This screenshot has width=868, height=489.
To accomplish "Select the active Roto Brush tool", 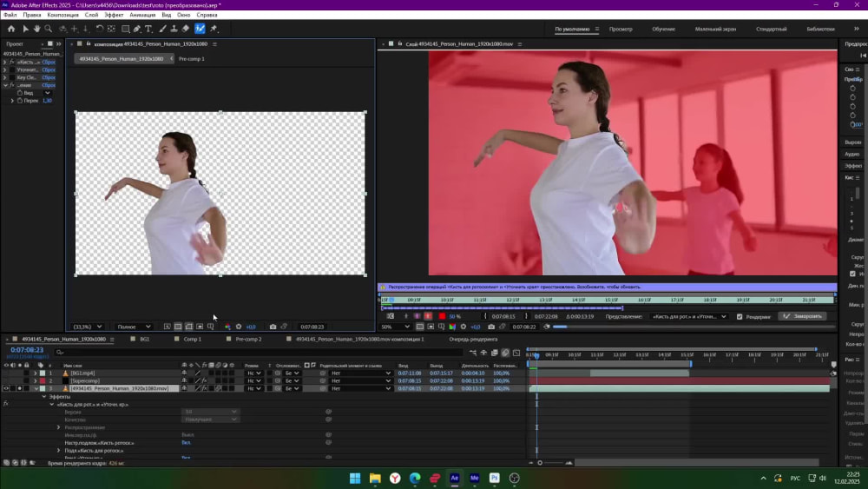I will [200, 29].
